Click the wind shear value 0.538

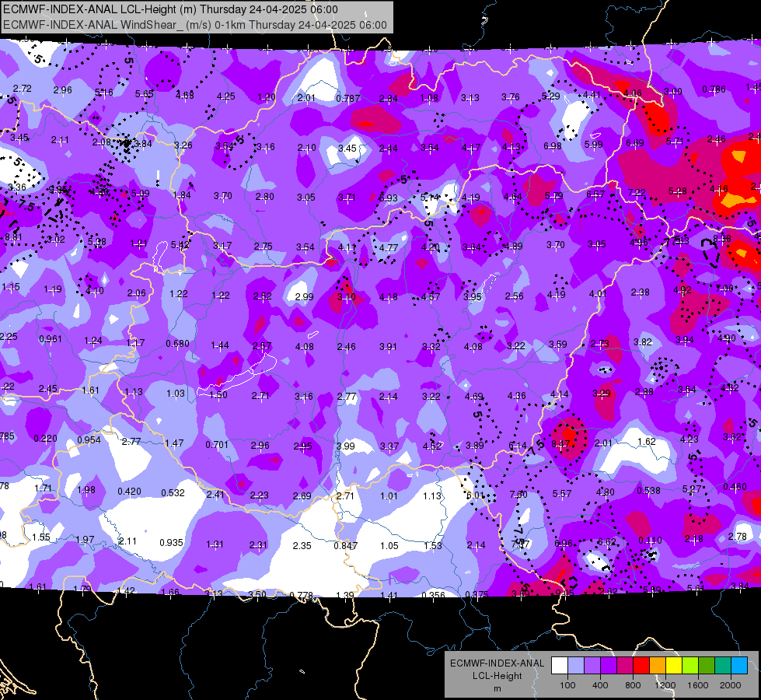pyautogui.click(x=649, y=491)
